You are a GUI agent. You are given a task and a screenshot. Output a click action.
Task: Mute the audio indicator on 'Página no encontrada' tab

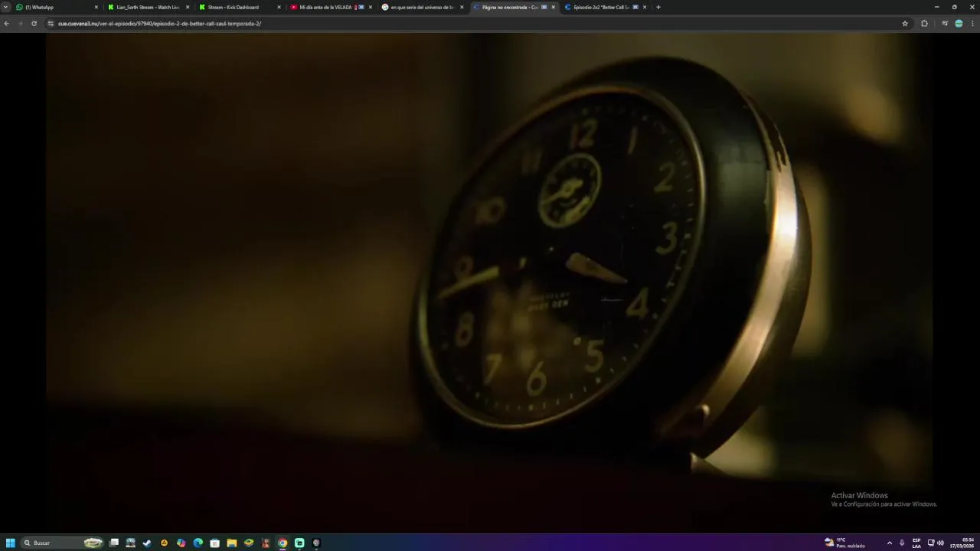[x=544, y=7]
